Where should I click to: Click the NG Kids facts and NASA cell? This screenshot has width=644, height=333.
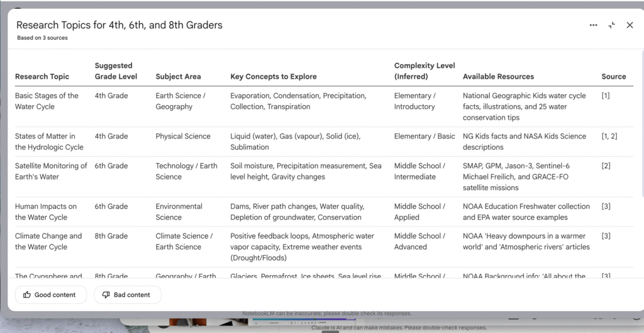coord(525,142)
